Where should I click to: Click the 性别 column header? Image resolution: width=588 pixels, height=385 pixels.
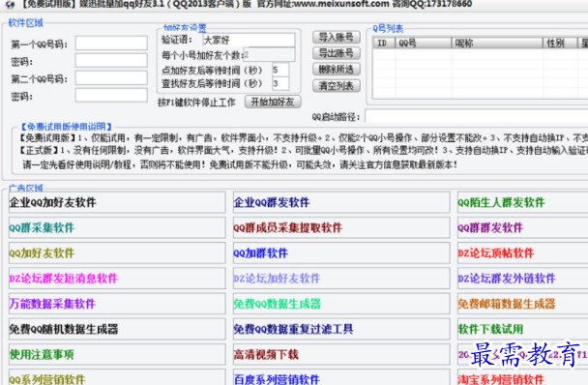560,44
